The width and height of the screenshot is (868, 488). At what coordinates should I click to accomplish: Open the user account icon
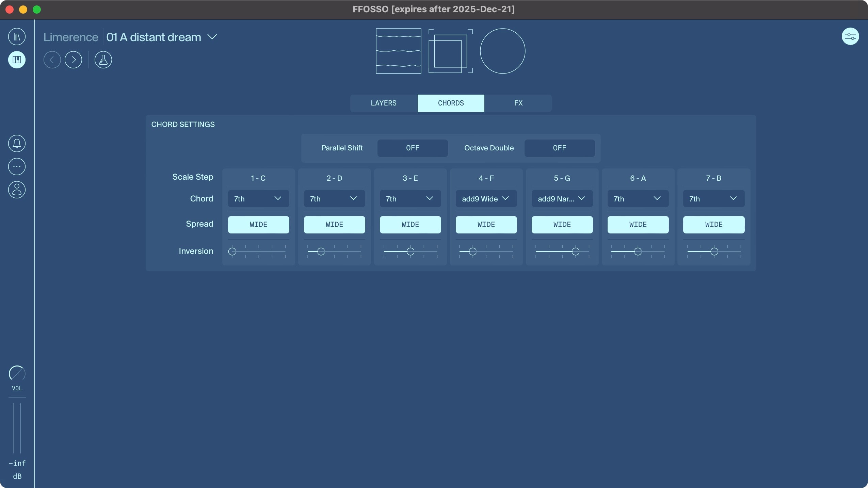coord(16,190)
